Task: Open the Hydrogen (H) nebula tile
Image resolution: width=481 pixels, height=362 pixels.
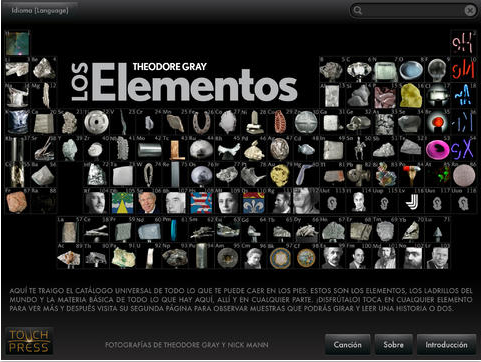Action: (x=18, y=43)
